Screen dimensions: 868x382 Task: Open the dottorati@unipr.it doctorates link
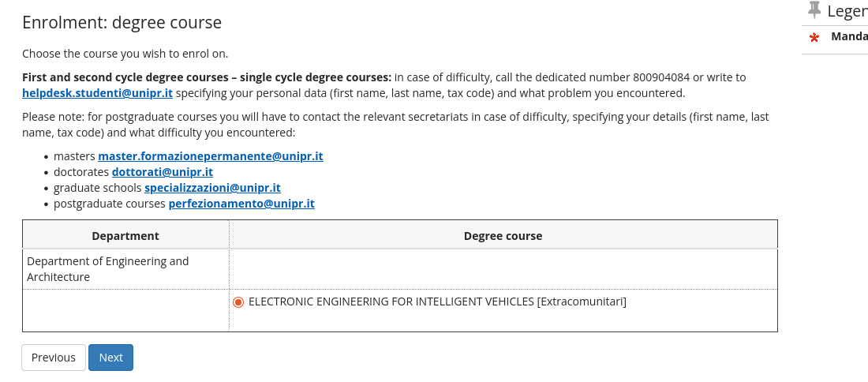pos(162,172)
